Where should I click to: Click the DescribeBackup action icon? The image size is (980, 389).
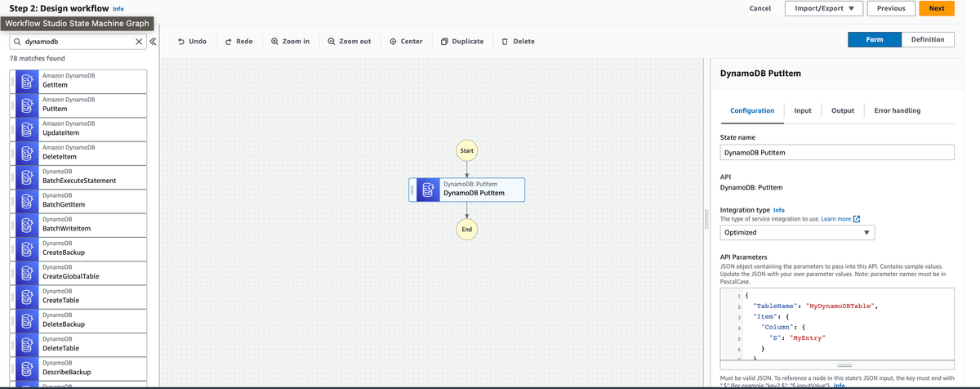click(26, 369)
